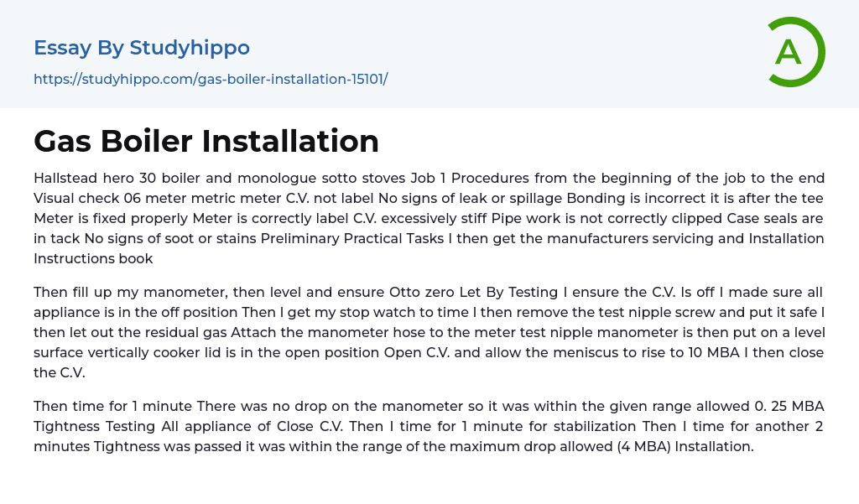Click the word "Studyhippo" in the header

click(x=190, y=48)
